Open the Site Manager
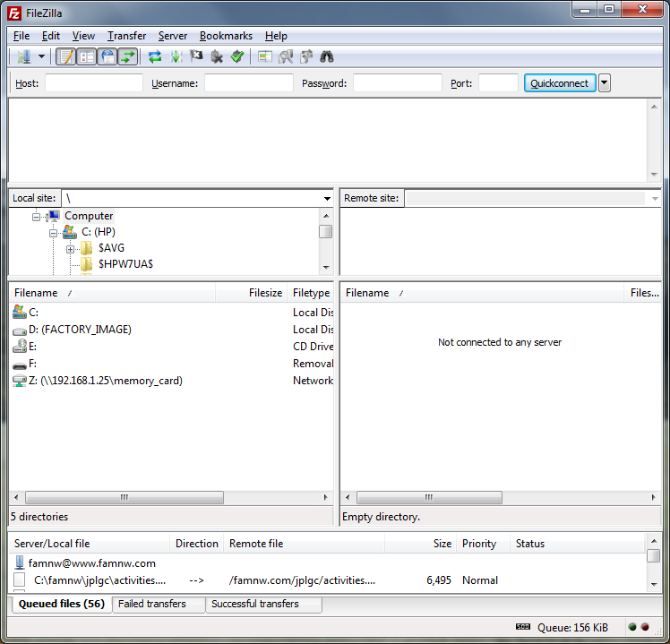The width and height of the screenshot is (670, 644). point(23,56)
